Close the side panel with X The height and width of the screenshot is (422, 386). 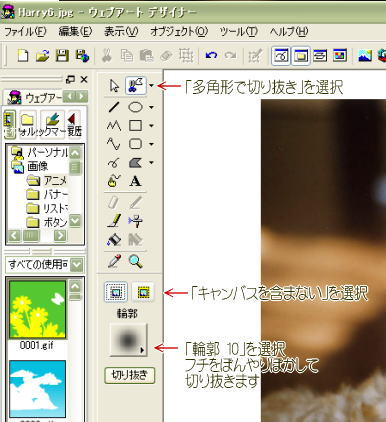(84, 79)
